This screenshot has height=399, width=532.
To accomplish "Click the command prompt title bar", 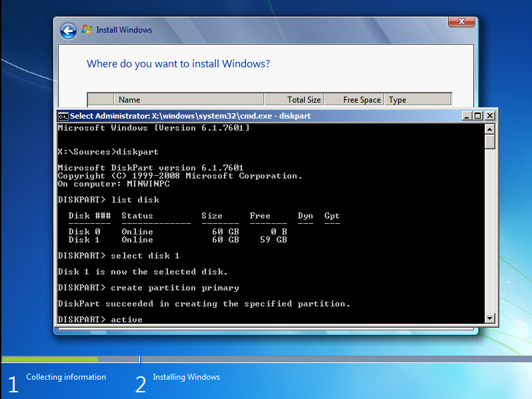I will coord(267,116).
